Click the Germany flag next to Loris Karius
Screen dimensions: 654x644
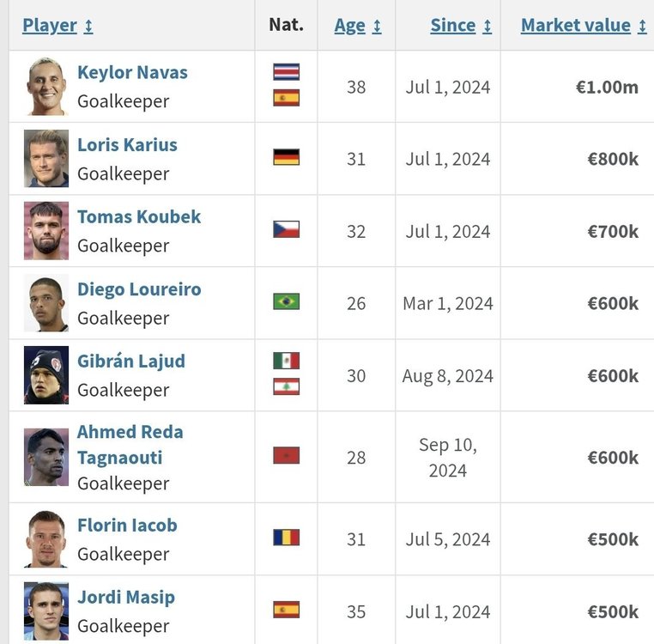(x=286, y=157)
